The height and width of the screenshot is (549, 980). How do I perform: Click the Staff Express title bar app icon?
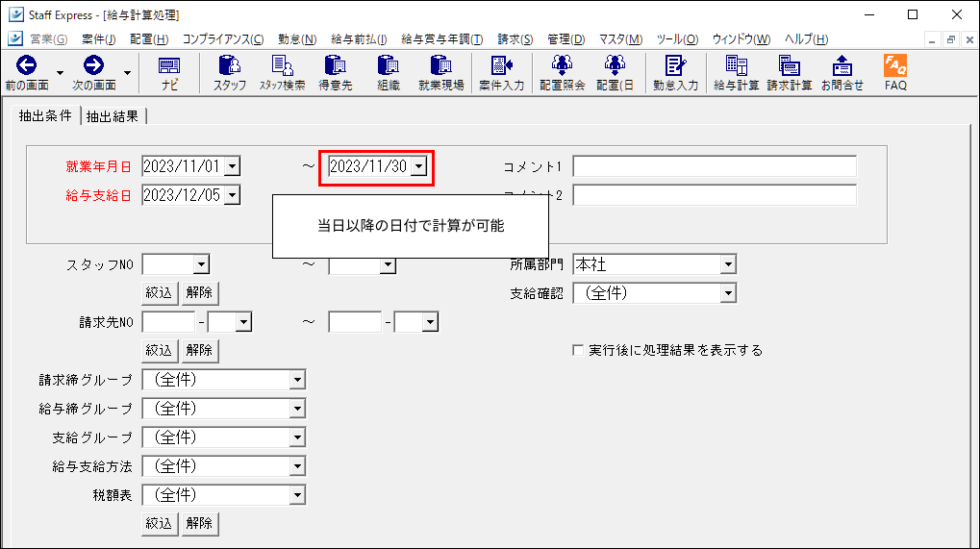[x=15, y=14]
